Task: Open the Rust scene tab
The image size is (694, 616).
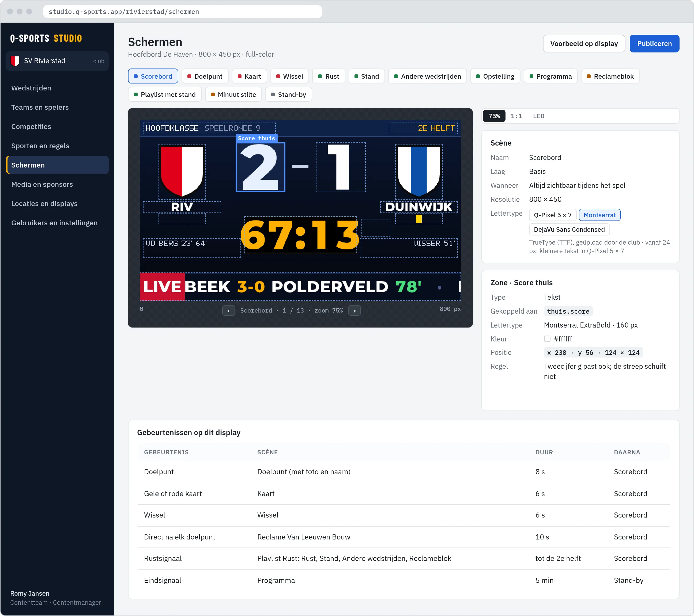Action: coord(328,76)
